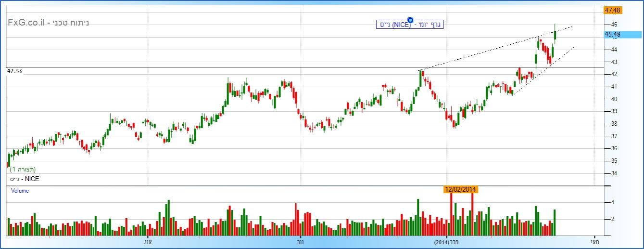Click the NICE ticker name label
Image resolution: width=644 pixels, height=249 pixels.
25,179
